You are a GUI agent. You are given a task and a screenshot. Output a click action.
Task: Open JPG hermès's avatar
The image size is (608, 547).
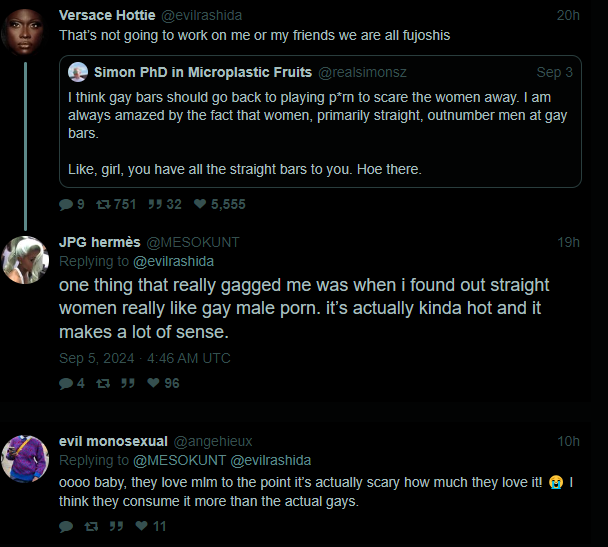[25, 260]
